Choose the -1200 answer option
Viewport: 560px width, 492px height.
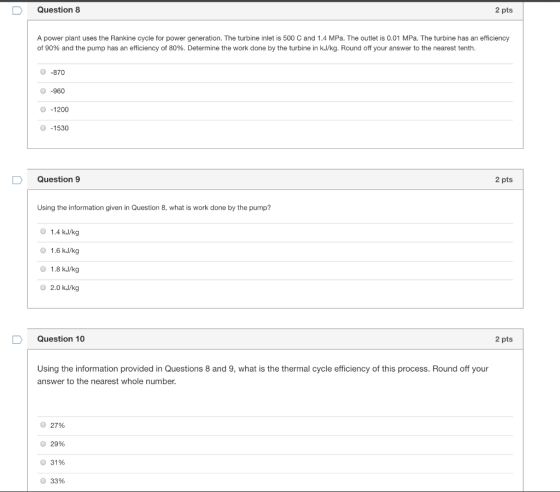click(x=43, y=109)
